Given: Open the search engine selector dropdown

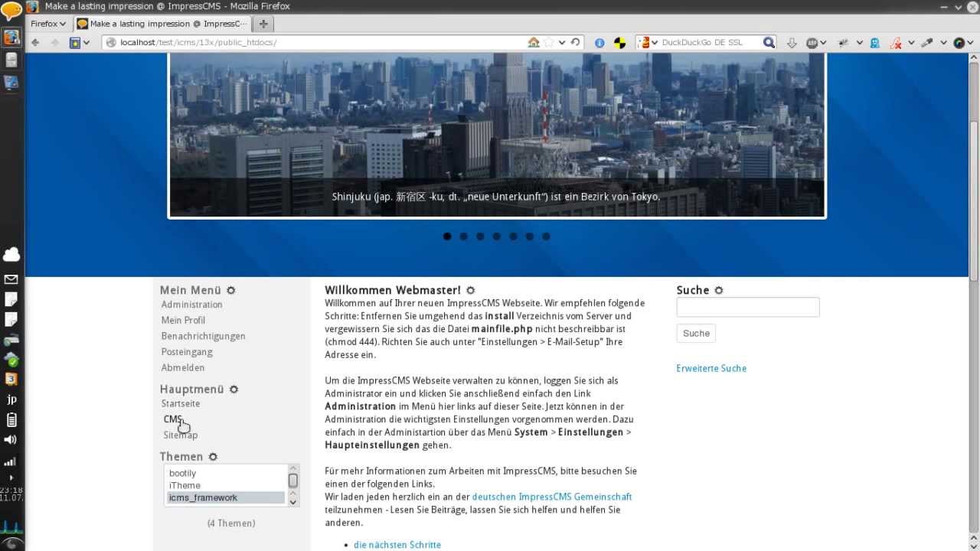Looking at the screenshot, I should [x=655, y=43].
